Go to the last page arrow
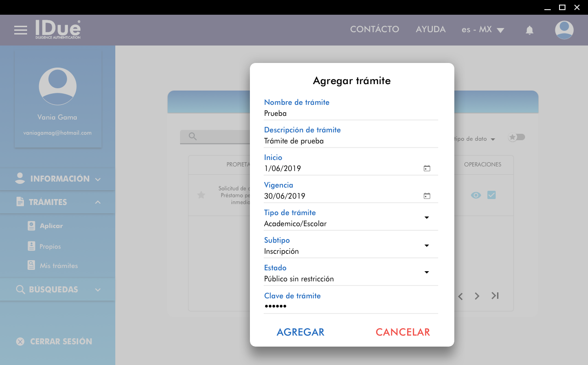 click(495, 296)
